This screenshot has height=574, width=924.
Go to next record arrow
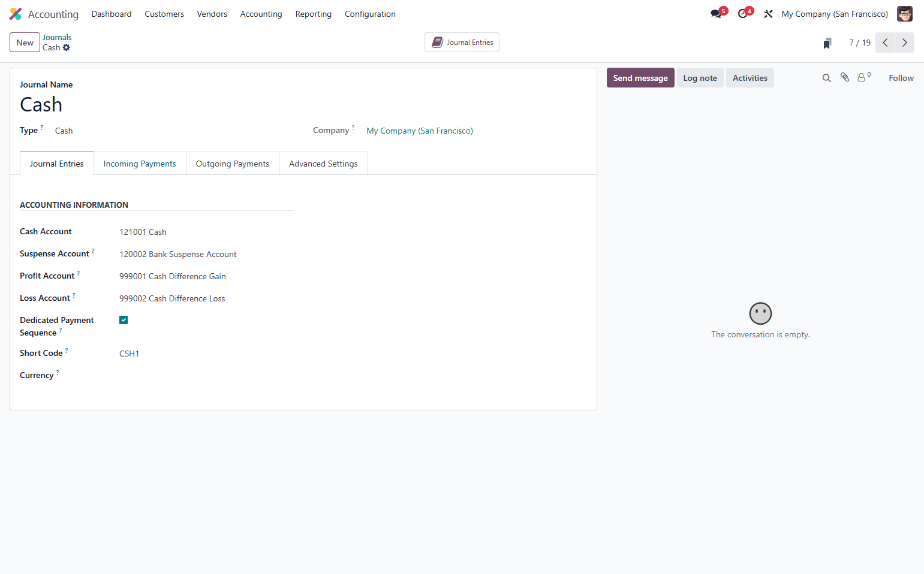point(905,43)
